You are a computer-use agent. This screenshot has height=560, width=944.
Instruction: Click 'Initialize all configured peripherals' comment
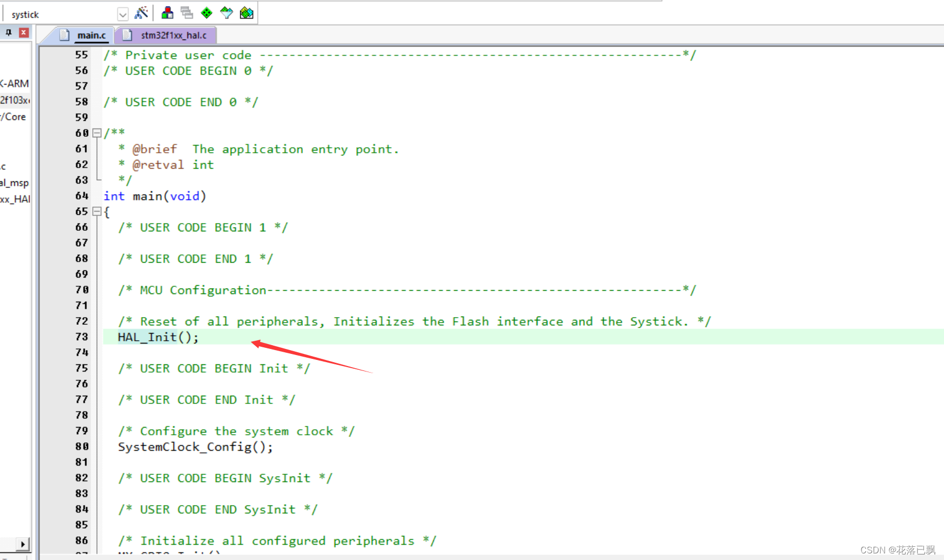coord(277,541)
